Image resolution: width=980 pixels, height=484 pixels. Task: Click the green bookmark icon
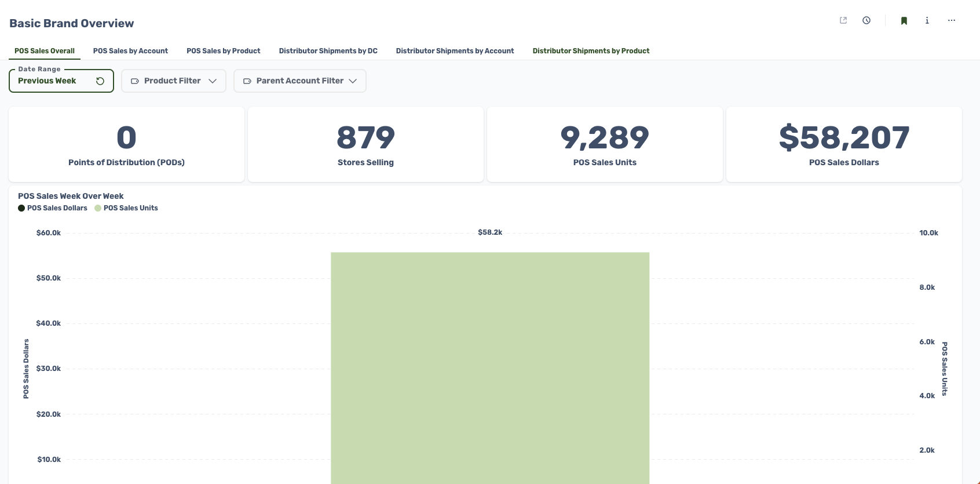904,21
